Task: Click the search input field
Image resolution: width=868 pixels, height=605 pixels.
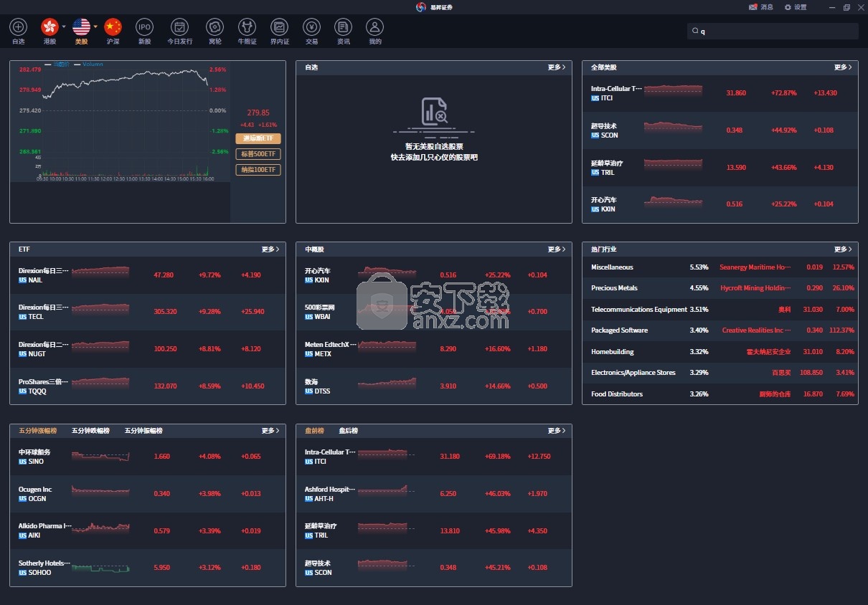Action: pyautogui.click(x=773, y=32)
